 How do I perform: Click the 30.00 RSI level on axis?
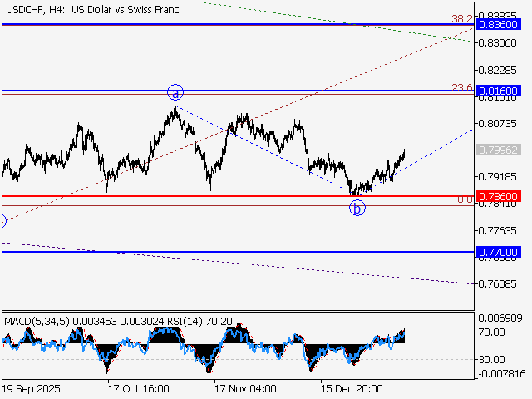point(494,359)
